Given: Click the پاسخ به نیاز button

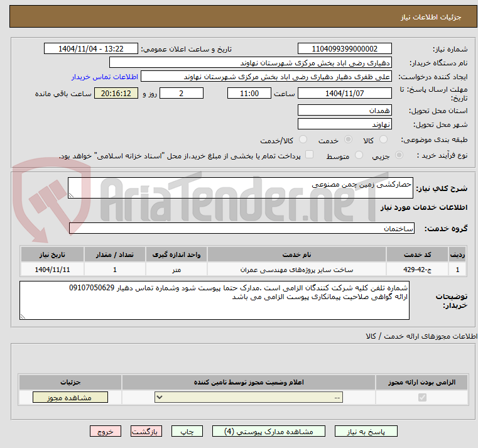Looking at the screenshot, I should [x=366, y=431].
